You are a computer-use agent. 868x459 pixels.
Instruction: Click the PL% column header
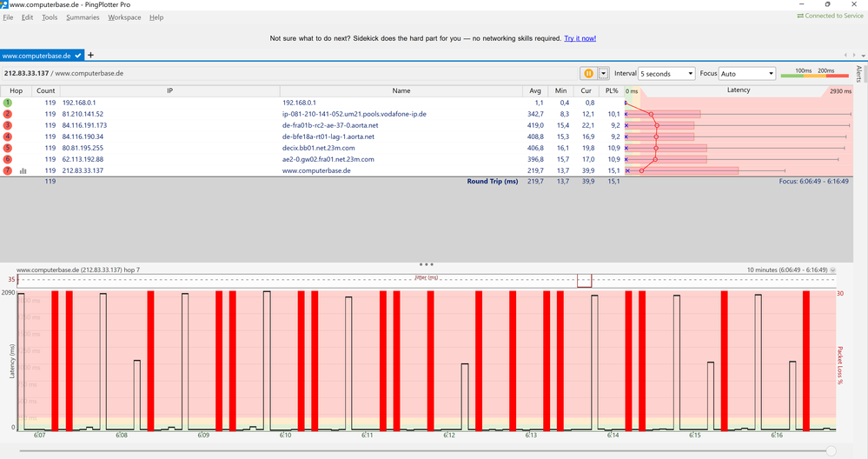tap(612, 90)
